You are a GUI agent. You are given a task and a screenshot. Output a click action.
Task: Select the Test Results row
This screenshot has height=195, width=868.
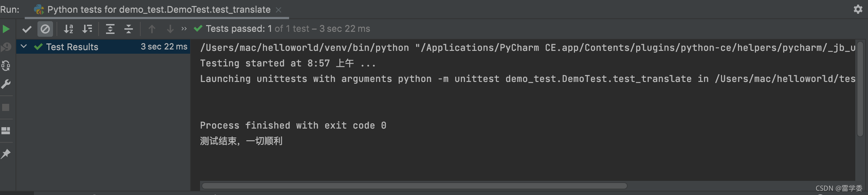[x=103, y=47]
